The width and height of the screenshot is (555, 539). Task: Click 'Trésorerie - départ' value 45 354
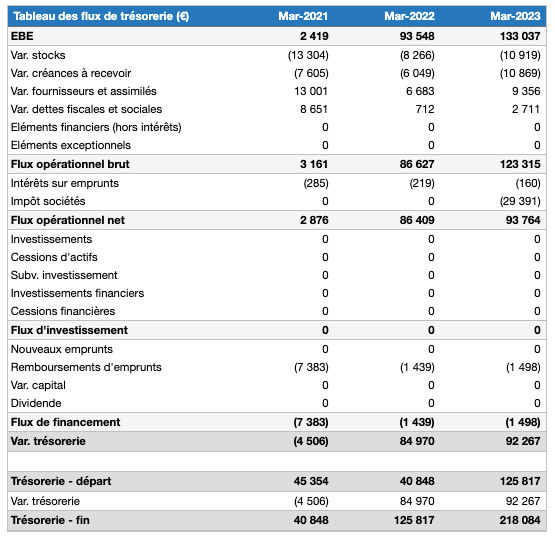tap(311, 481)
